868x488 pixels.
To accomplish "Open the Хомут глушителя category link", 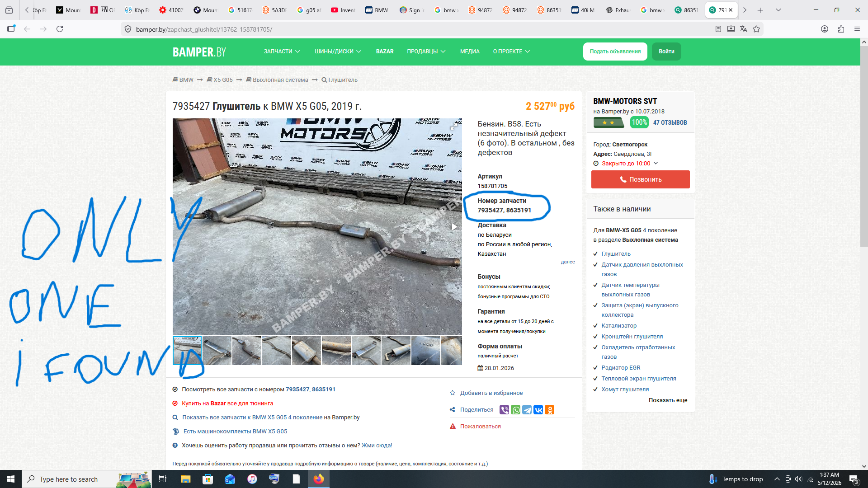I will pos(625,389).
